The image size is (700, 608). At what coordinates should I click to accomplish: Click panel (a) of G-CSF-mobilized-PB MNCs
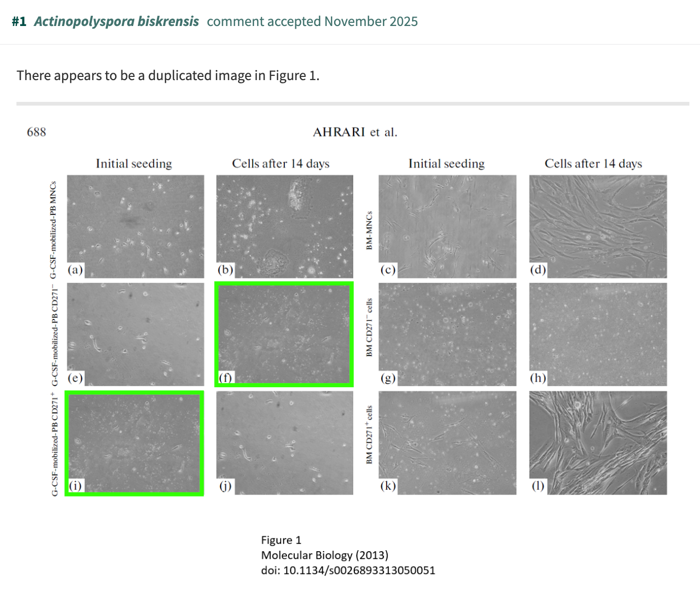[135, 227]
